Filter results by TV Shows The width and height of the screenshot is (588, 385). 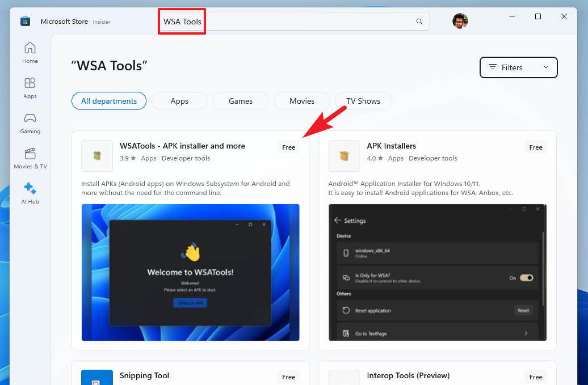[x=363, y=101]
